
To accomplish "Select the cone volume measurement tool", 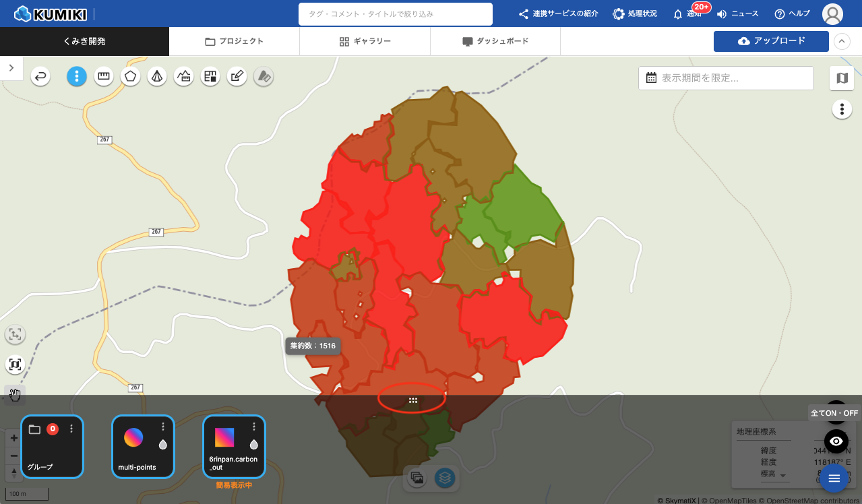I will click(x=156, y=77).
